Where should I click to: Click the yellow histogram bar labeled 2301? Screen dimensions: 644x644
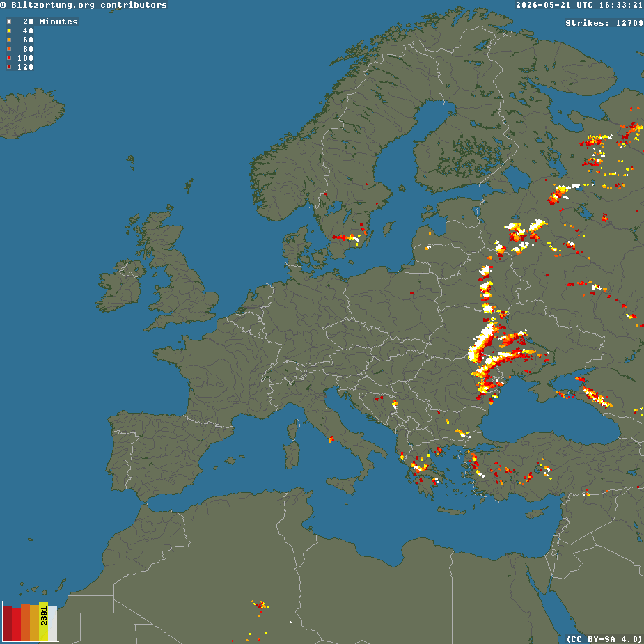[x=44, y=622]
